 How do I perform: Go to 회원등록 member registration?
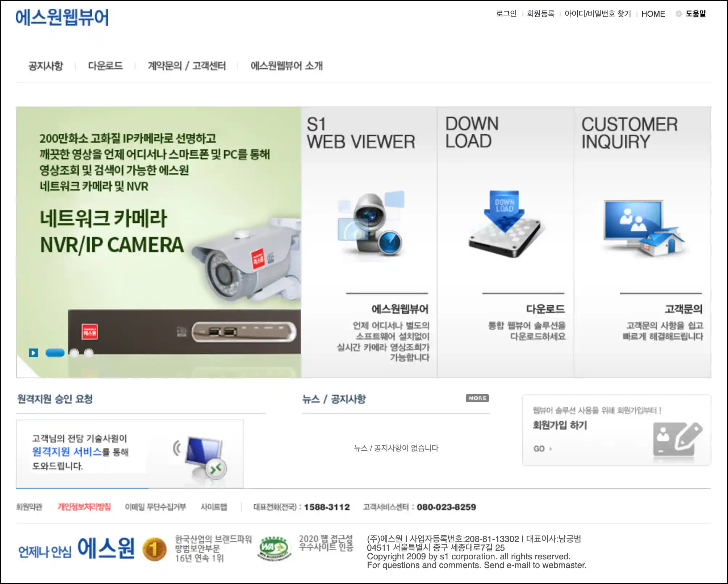click(x=540, y=14)
